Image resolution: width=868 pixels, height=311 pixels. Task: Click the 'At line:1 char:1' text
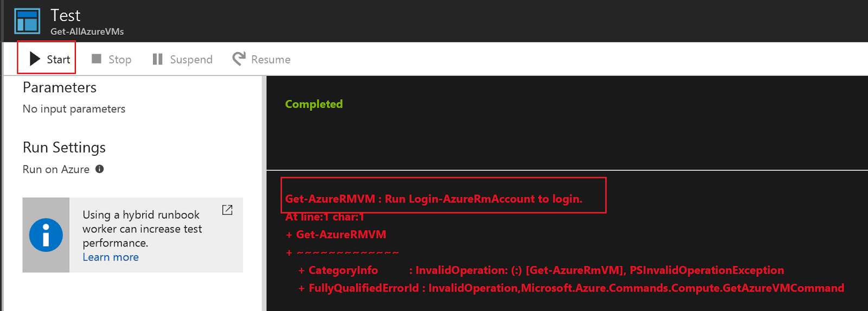tap(324, 217)
